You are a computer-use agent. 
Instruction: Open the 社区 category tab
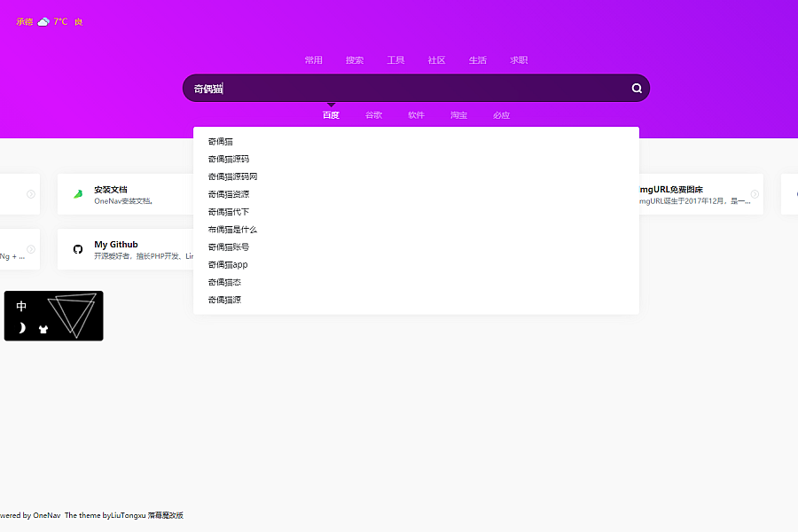click(x=436, y=60)
